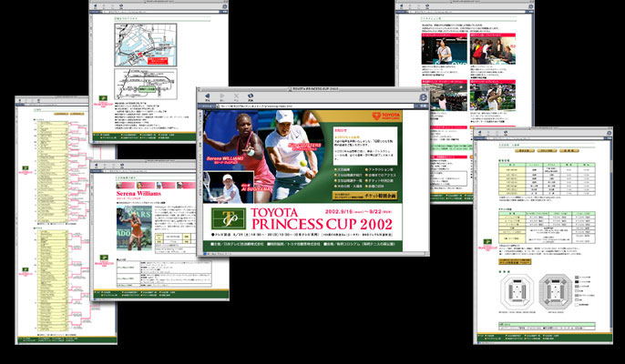The image size is (625, 364).
Task: Click the middle gold button atop ticket window
Action: click(547, 150)
